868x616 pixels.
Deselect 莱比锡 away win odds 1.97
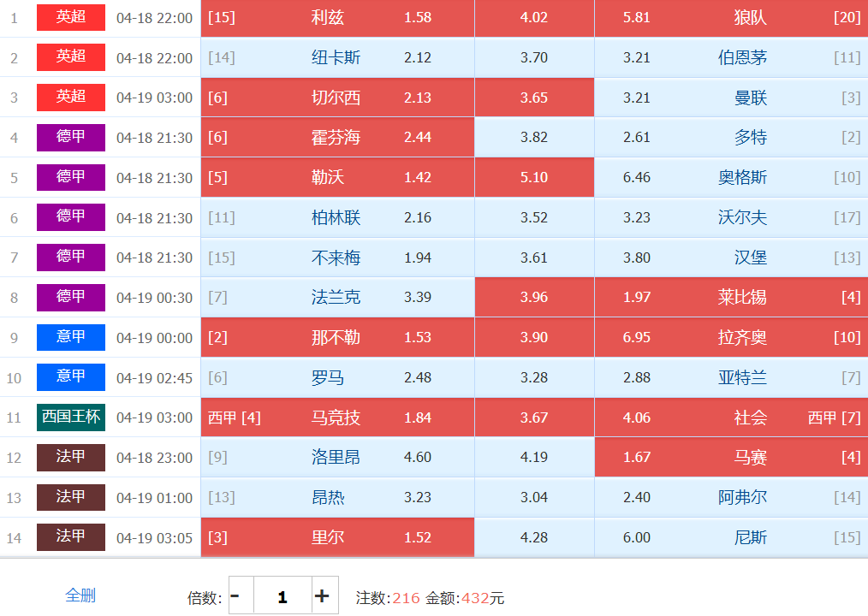pos(731,298)
